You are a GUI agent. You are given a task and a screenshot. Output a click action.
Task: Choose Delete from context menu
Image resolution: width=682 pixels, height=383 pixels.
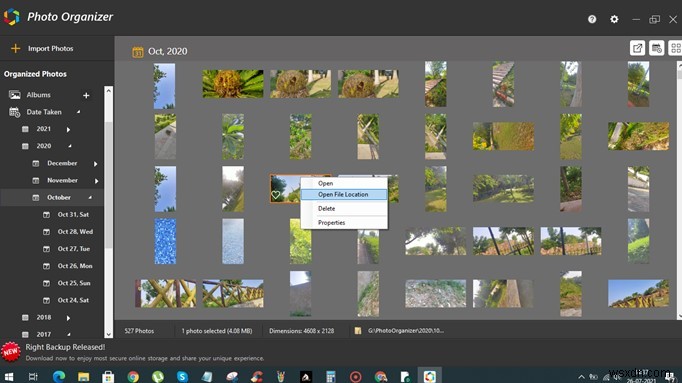coord(344,209)
